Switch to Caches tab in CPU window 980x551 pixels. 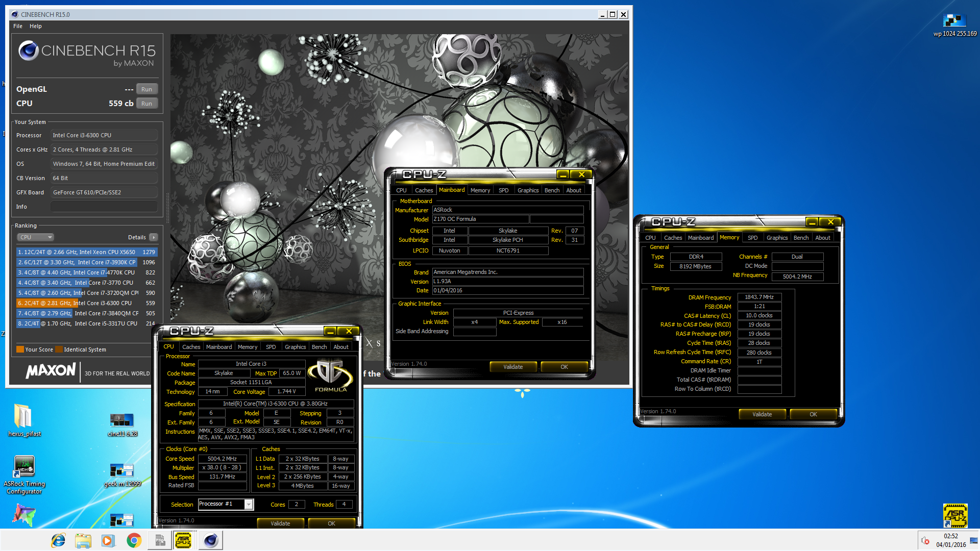tap(191, 347)
